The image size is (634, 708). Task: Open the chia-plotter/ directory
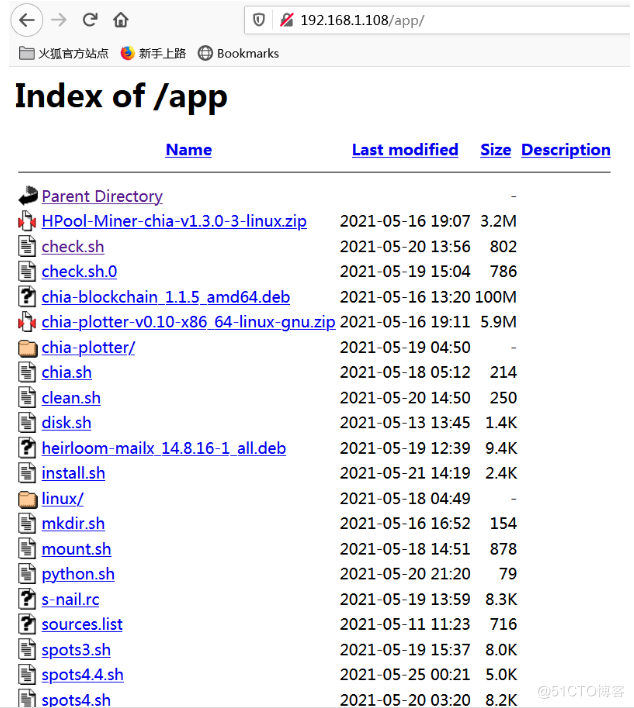pos(88,348)
